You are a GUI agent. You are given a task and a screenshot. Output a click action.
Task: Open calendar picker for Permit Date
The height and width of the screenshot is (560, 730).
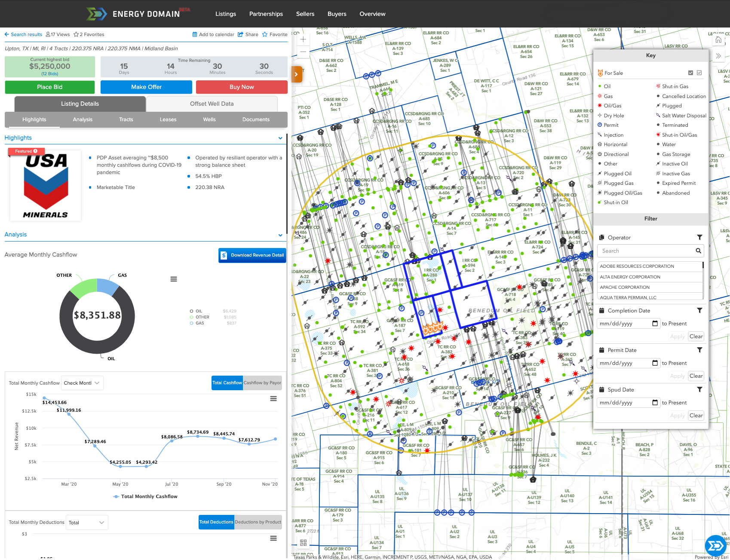(655, 363)
